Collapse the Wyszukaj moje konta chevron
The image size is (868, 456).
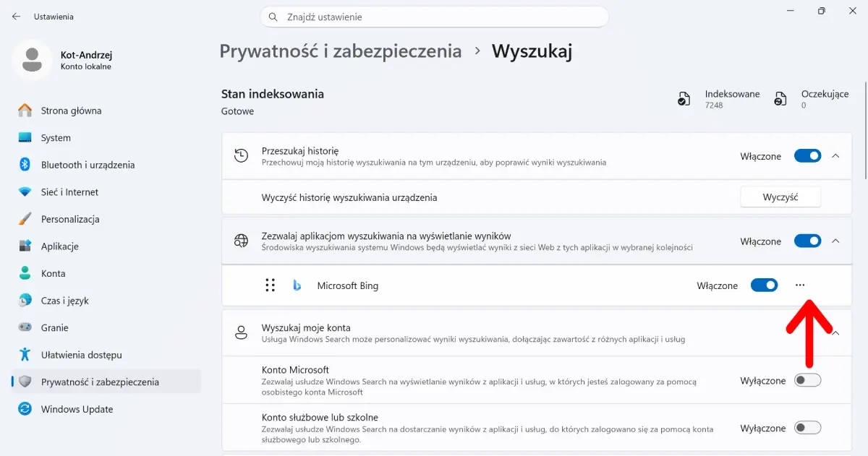835,333
